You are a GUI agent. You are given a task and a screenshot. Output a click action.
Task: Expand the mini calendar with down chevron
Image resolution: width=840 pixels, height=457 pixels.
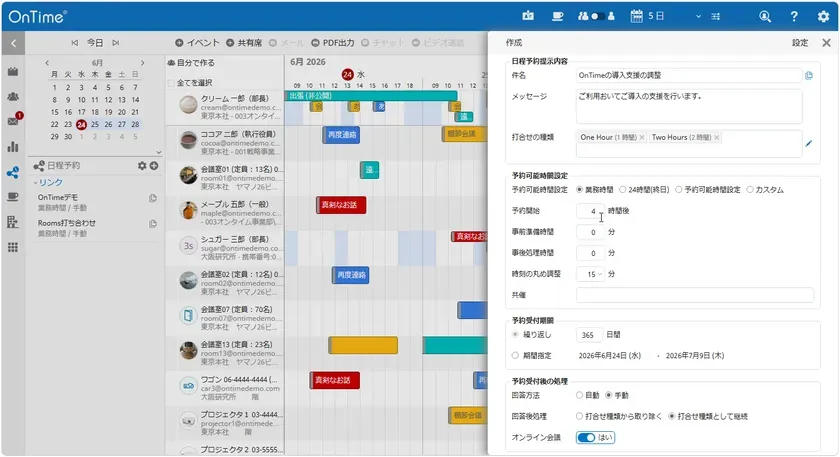click(158, 152)
